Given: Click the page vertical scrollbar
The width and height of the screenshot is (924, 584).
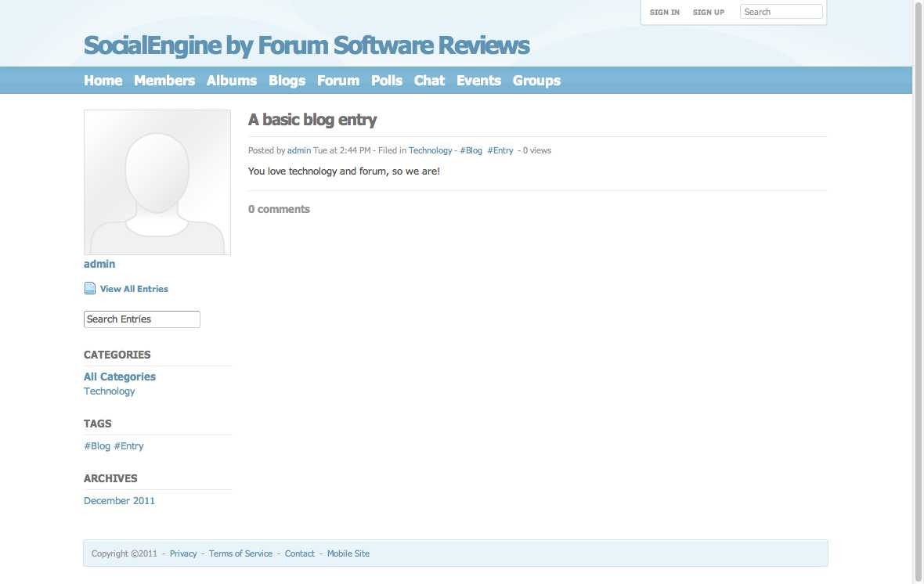Looking at the screenshot, I should (x=918, y=292).
